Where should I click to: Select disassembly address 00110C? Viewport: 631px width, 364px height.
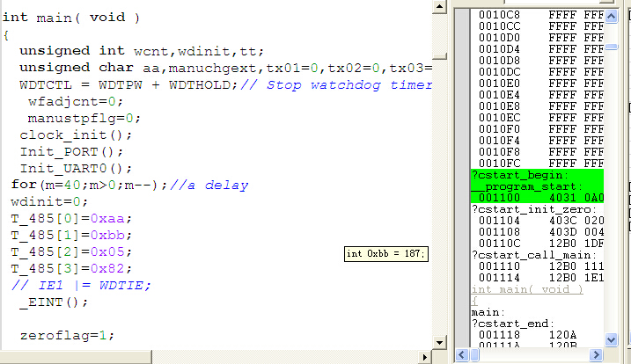[x=499, y=244]
